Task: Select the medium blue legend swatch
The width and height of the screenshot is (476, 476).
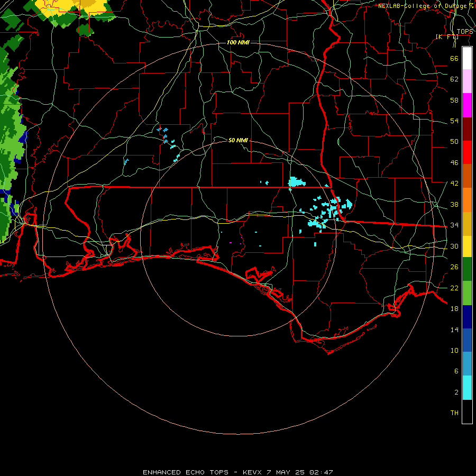Action: point(467,340)
